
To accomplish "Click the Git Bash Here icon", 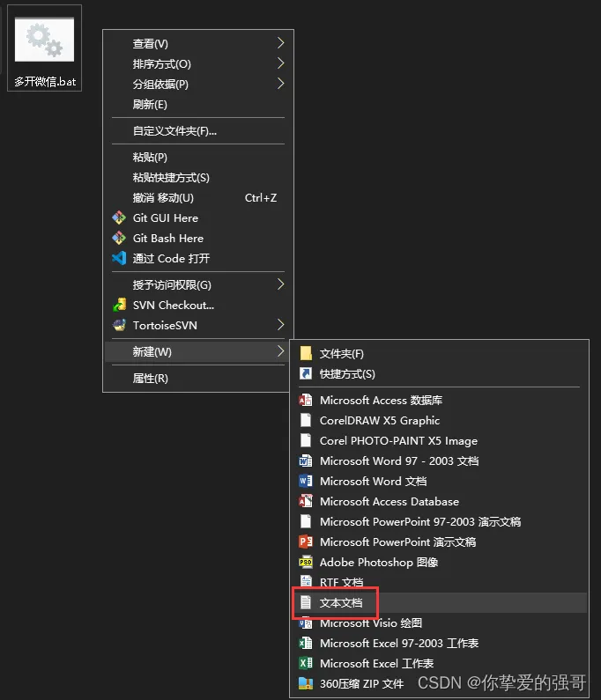I will tap(119, 238).
